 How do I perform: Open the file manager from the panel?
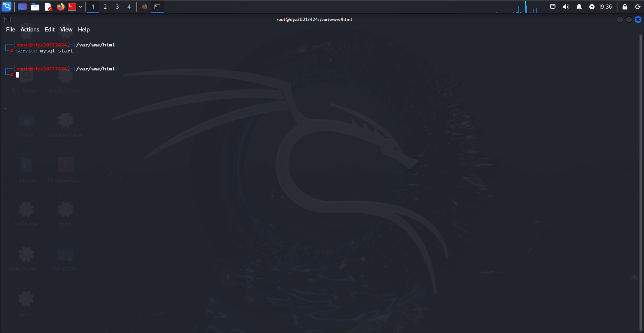click(35, 7)
